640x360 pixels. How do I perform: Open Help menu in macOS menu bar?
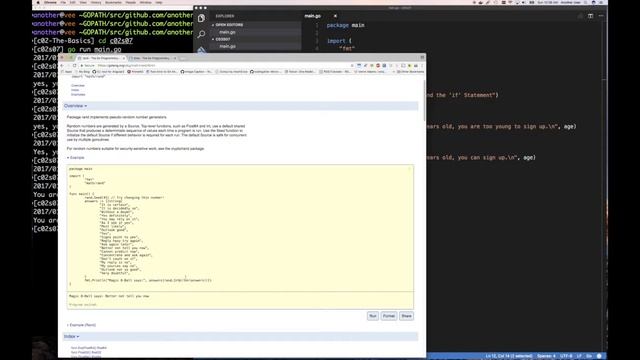tap(159, 2)
